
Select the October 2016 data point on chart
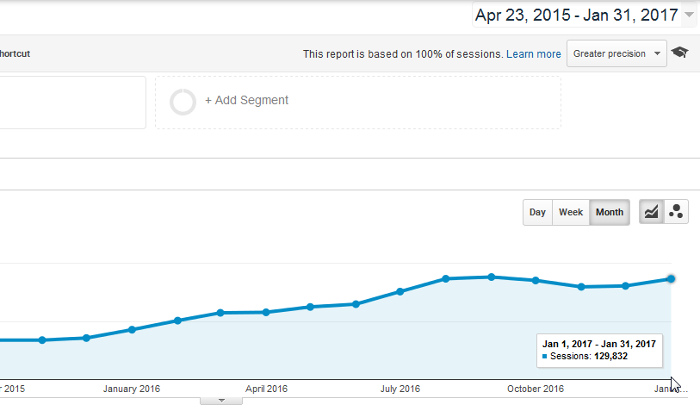coord(536,280)
